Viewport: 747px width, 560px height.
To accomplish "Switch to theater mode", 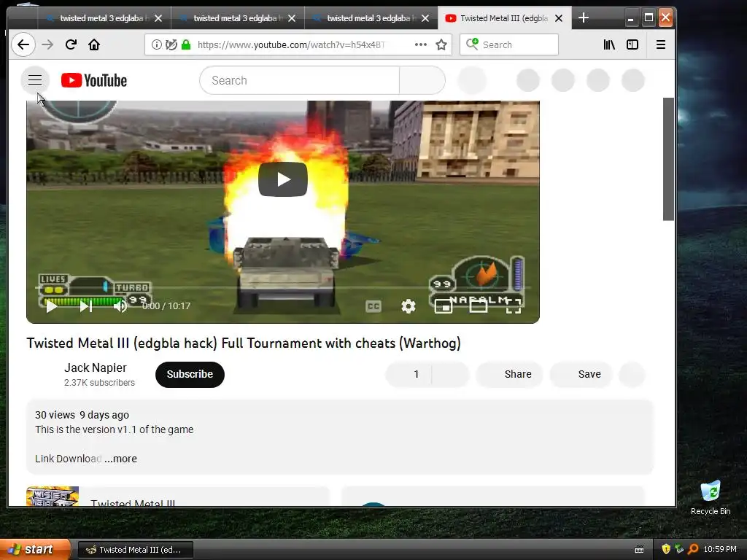I will 479,306.
